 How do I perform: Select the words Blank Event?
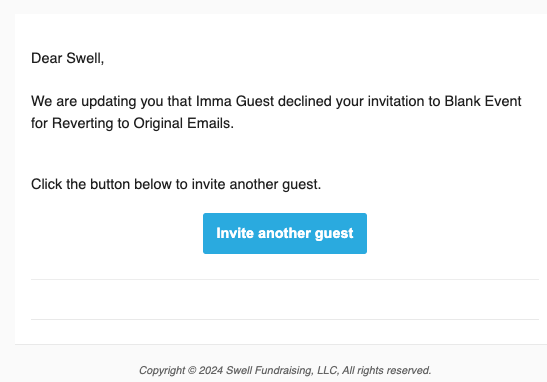point(483,101)
